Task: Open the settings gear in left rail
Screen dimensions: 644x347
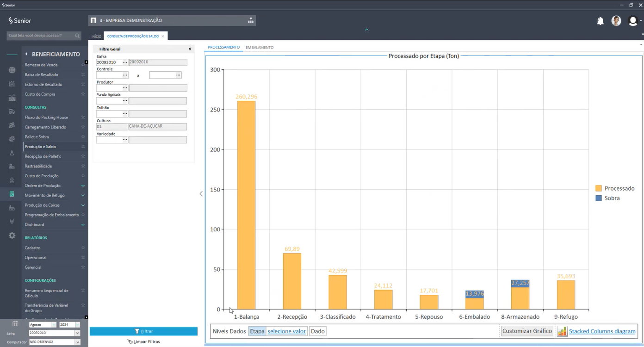Action: 12,235
